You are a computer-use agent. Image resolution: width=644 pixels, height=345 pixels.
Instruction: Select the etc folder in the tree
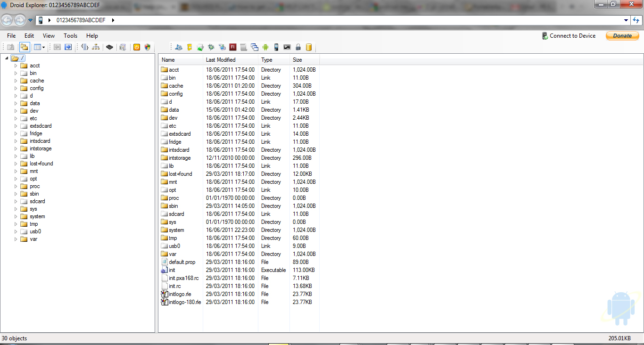tap(33, 118)
